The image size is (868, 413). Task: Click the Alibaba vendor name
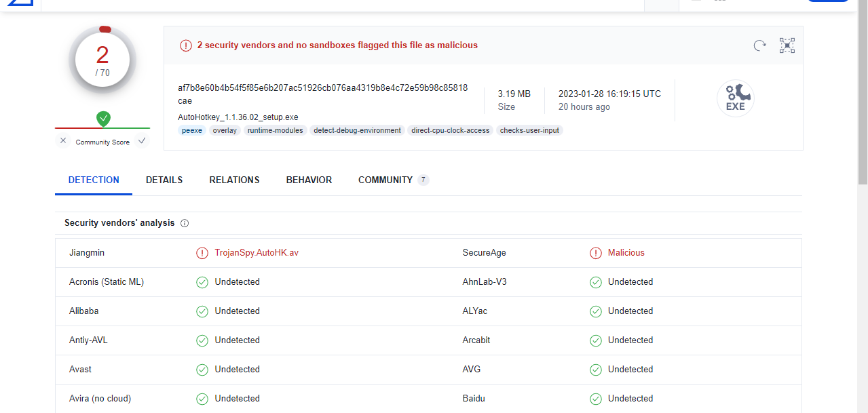click(x=83, y=311)
